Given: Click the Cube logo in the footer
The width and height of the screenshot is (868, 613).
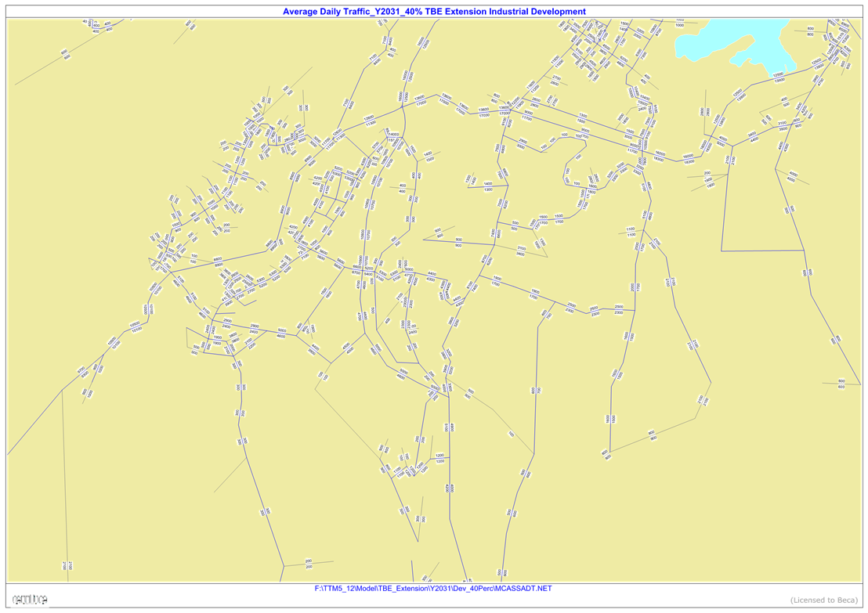Looking at the screenshot, I should (31, 600).
